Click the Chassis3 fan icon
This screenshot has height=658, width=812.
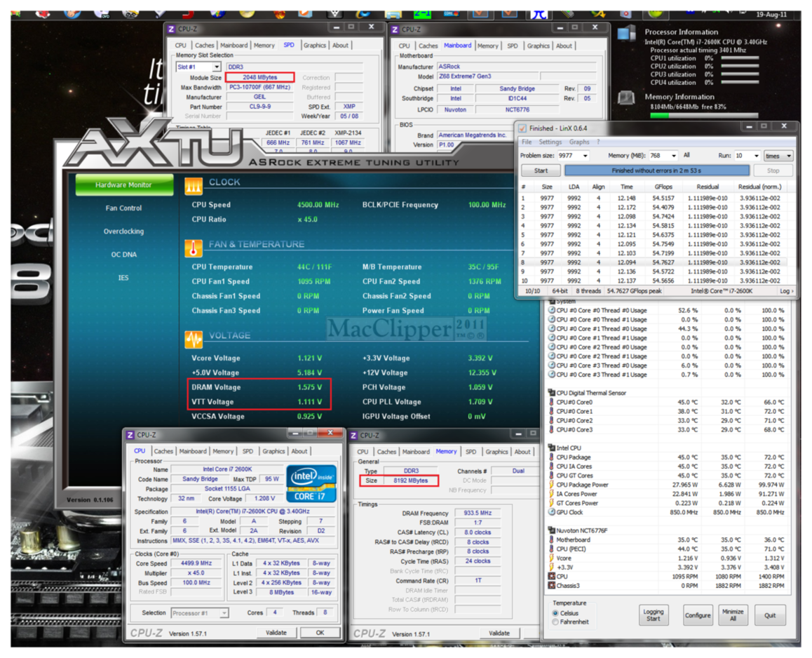[x=552, y=586]
